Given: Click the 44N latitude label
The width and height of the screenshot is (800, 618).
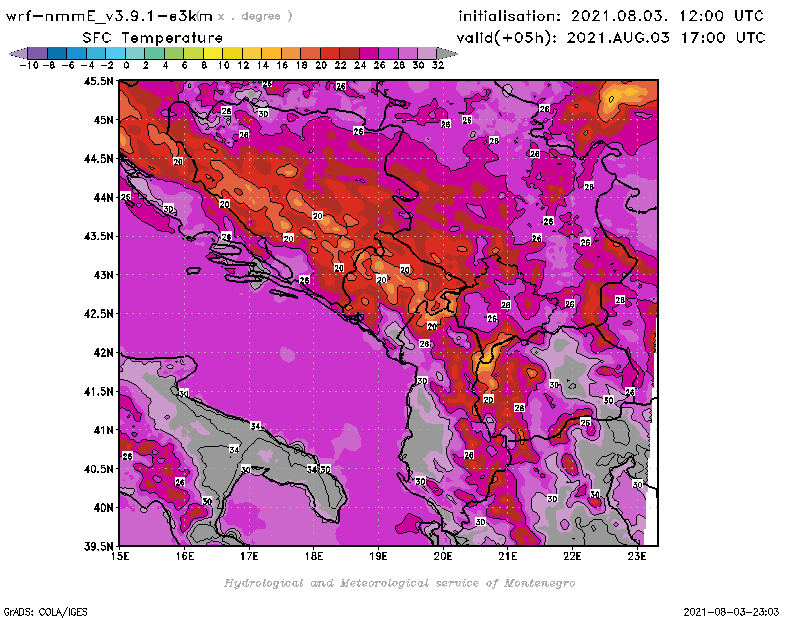Looking at the screenshot, I should tap(104, 197).
